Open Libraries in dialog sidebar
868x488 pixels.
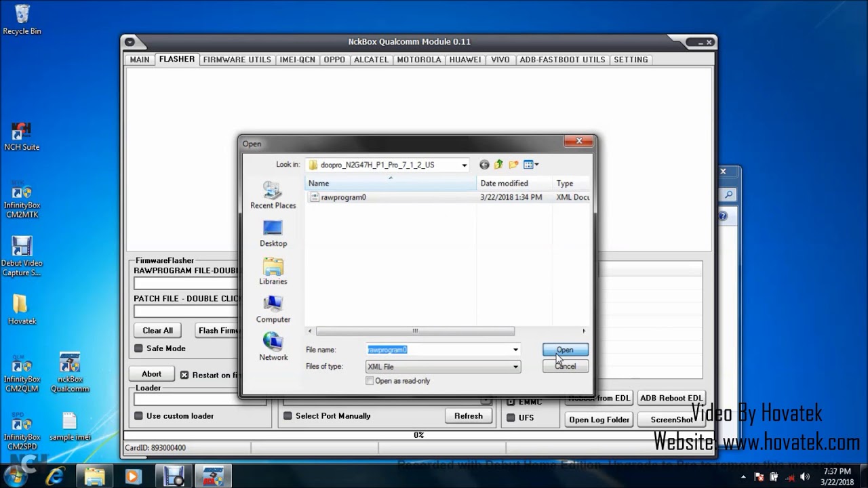273,271
